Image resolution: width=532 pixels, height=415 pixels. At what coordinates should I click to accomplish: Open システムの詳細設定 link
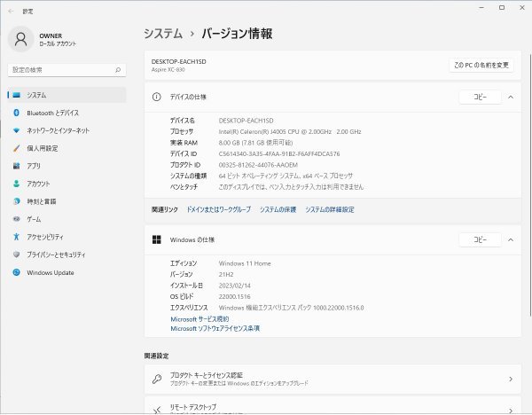(330, 209)
